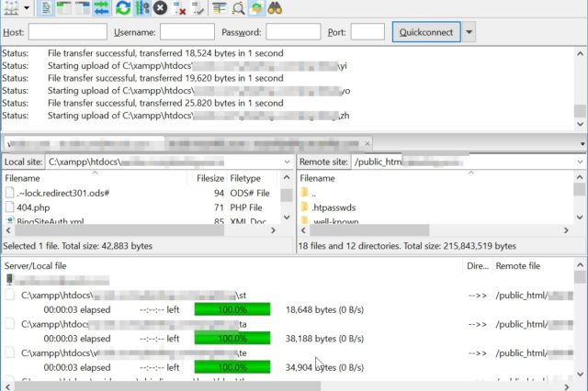
Task: Click the Quickconnect button
Action: 426,32
